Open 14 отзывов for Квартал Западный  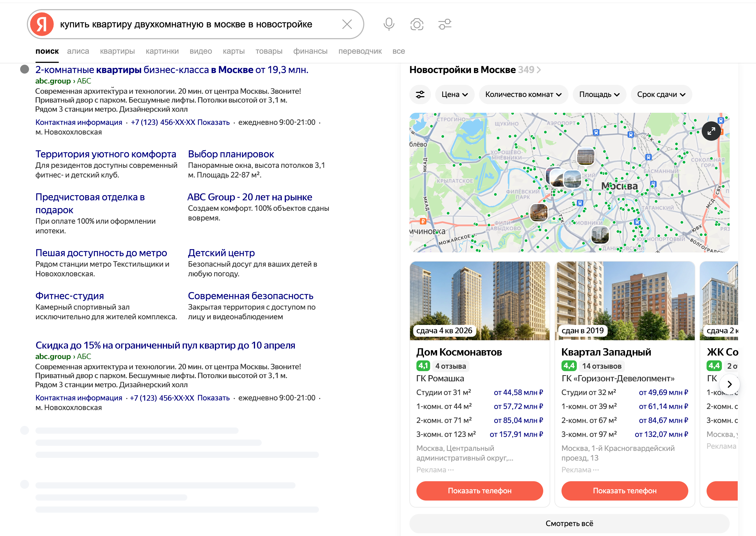602,366
